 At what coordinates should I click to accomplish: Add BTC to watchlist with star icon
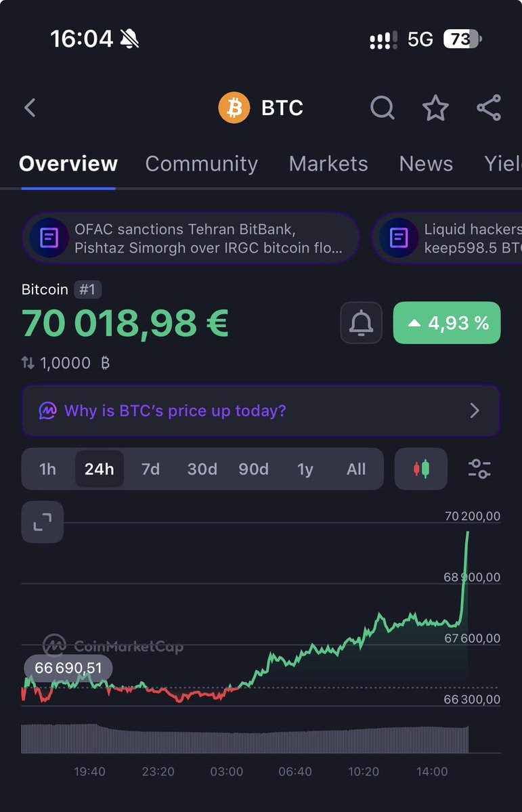pos(435,108)
